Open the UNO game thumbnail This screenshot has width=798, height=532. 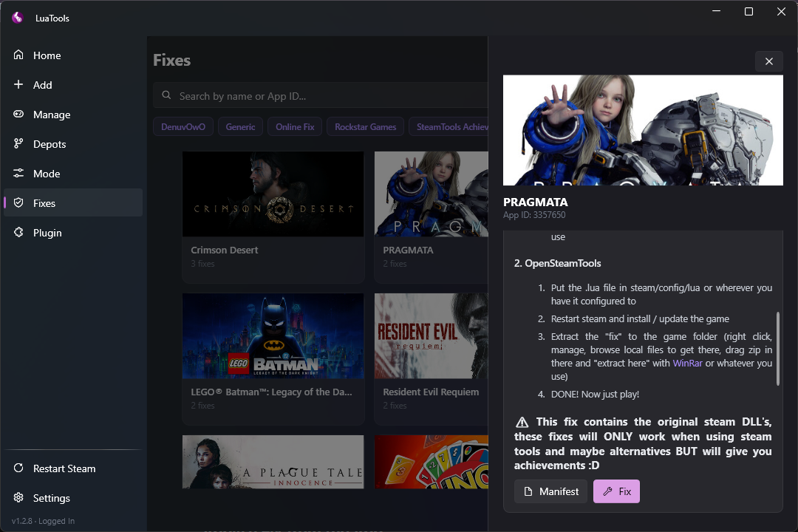click(x=431, y=462)
